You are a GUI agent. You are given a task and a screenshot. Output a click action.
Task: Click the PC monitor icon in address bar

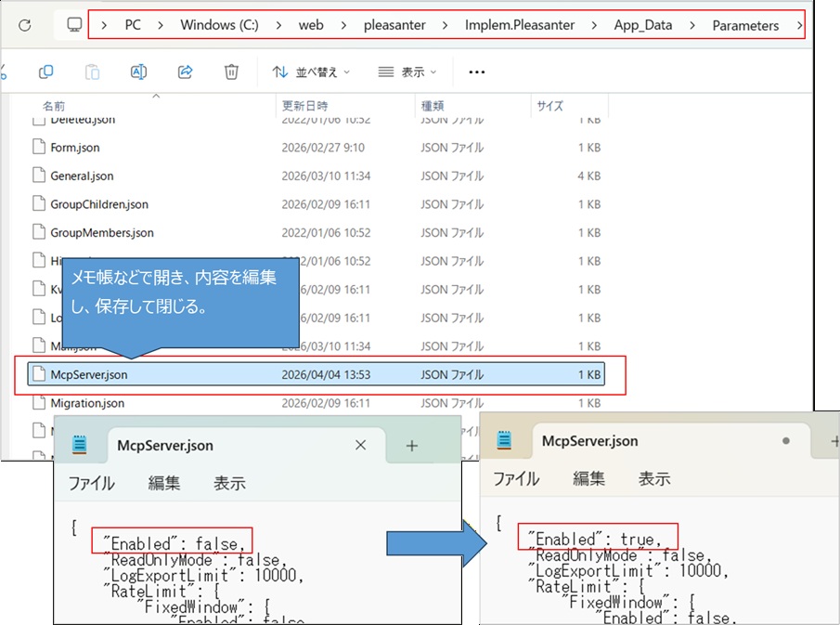tap(75, 25)
